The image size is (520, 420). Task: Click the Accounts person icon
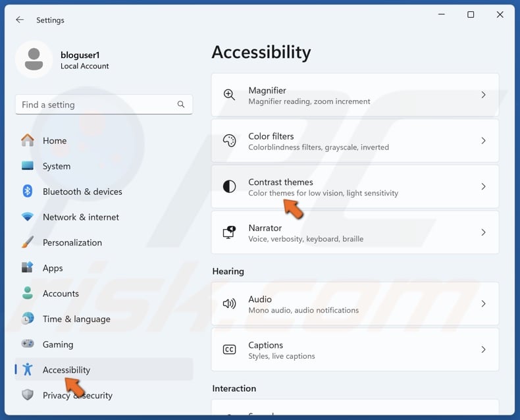28,293
